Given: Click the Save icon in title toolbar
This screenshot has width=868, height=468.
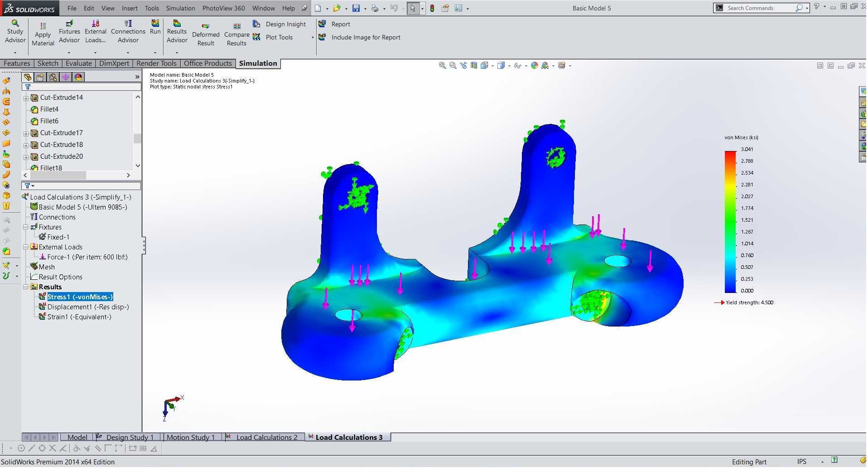Looking at the screenshot, I should click(356, 8).
